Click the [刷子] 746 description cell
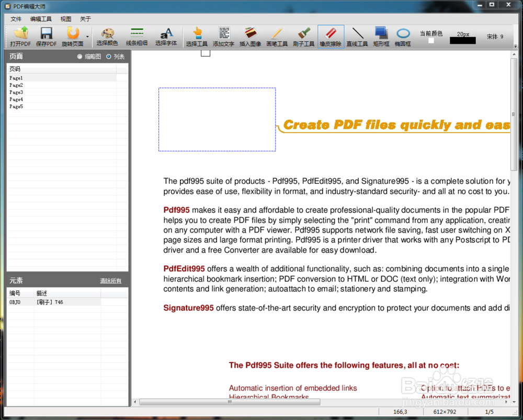The image size is (523, 420). [67, 302]
